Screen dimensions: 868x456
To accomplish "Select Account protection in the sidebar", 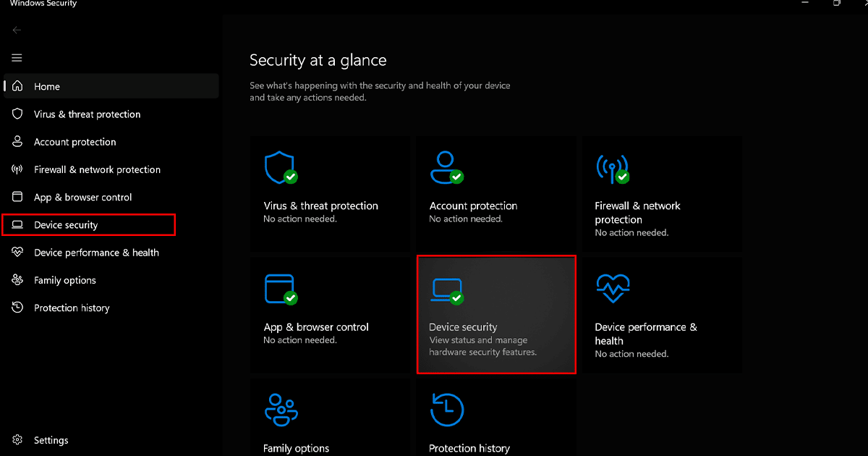I will 75,142.
